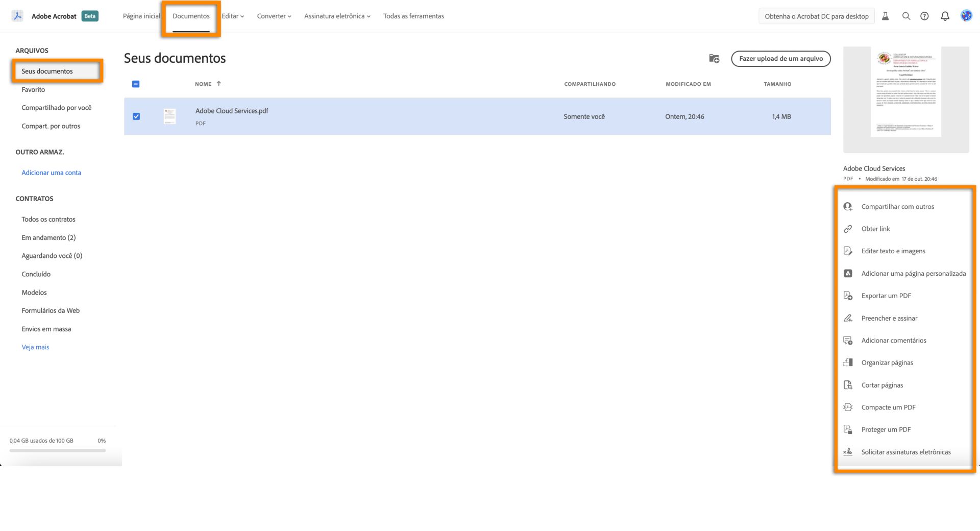This screenshot has height=531, width=980.
Task: Open the beaker labs icon in header
Action: (x=886, y=16)
